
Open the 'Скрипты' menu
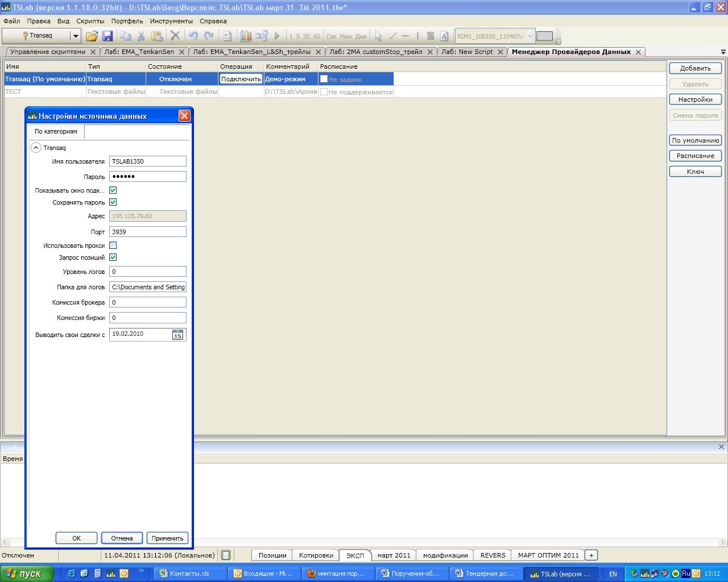pos(90,21)
